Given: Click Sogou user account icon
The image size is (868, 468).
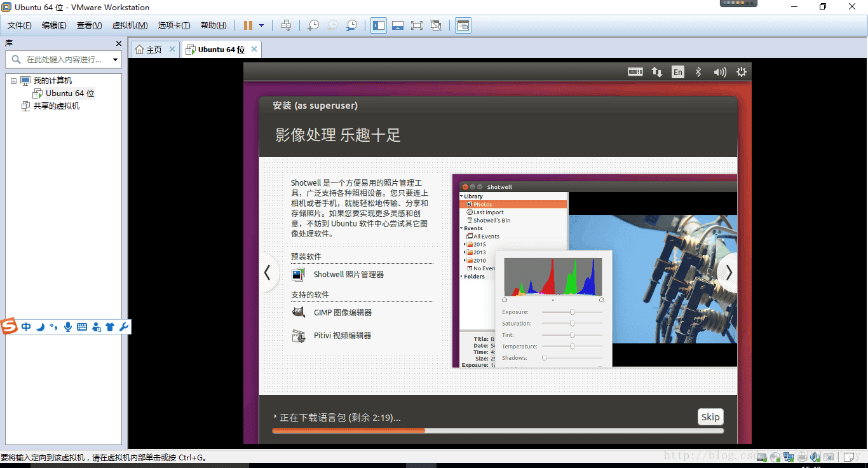Looking at the screenshot, I should (x=96, y=327).
